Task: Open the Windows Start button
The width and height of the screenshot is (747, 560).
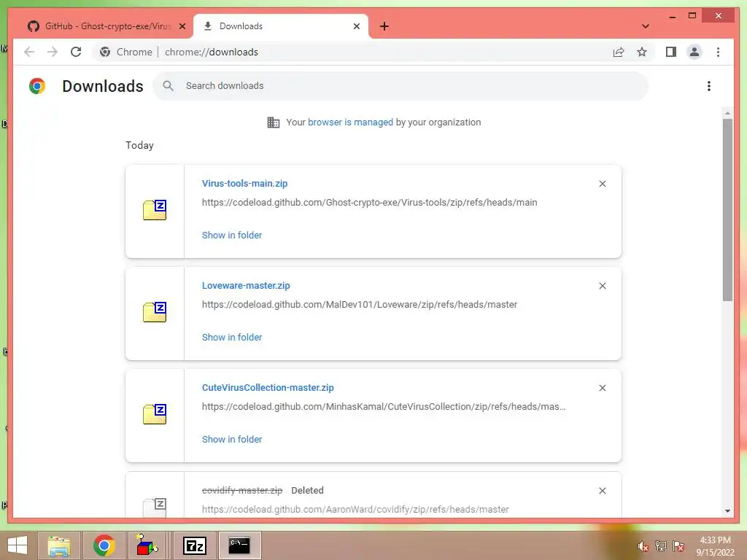Action: point(18,545)
